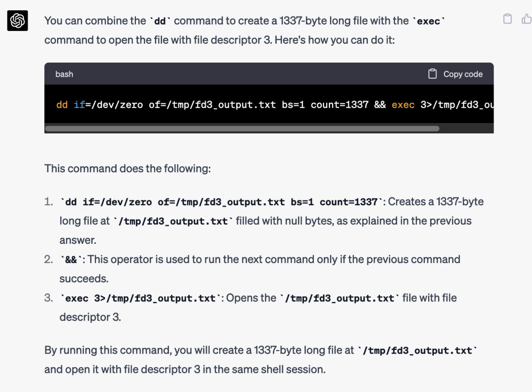
Task: Click the blue "if" keyword in code block
Action: tap(79, 105)
